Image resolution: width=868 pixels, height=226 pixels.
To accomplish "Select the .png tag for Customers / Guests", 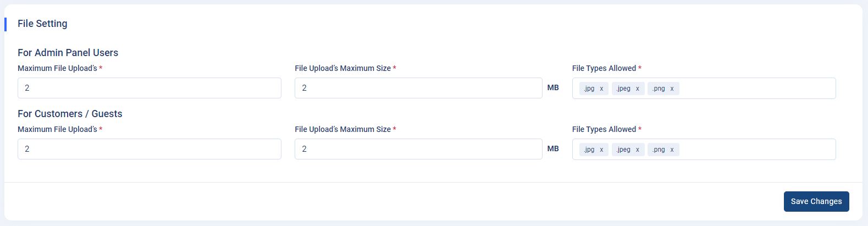I will tap(659, 150).
